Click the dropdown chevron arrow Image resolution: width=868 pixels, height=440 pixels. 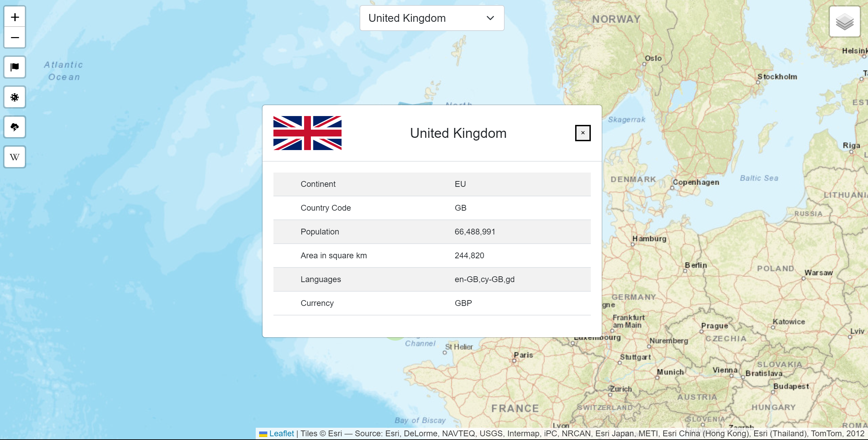[490, 18]
